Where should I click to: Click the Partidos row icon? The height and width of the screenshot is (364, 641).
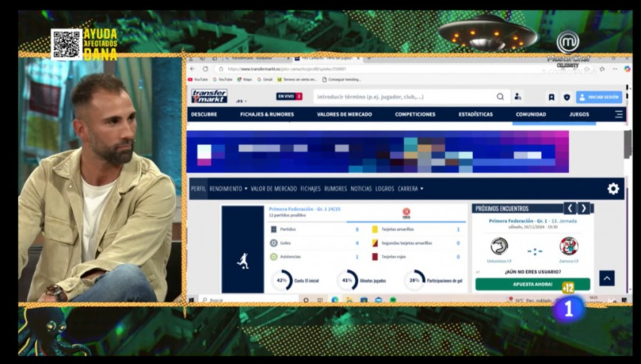click(x=274, y=229)
